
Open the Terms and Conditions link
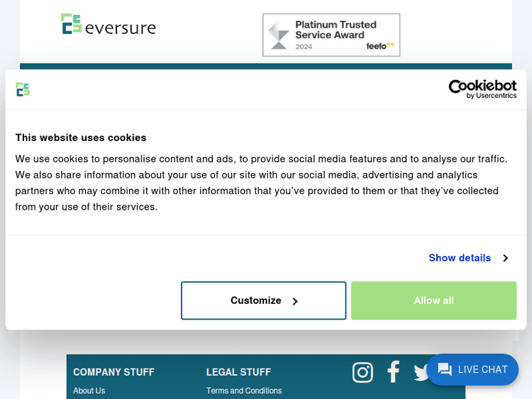(x=244, y=390)
